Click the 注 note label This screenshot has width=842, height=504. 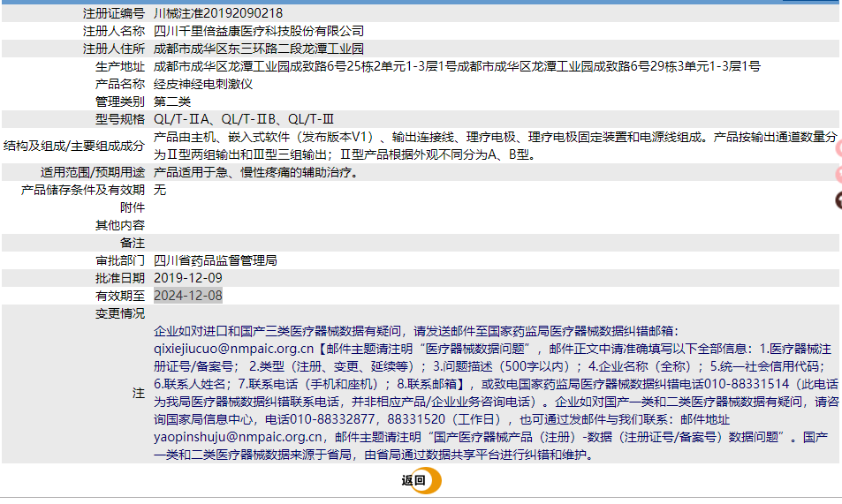pos(139,394)
